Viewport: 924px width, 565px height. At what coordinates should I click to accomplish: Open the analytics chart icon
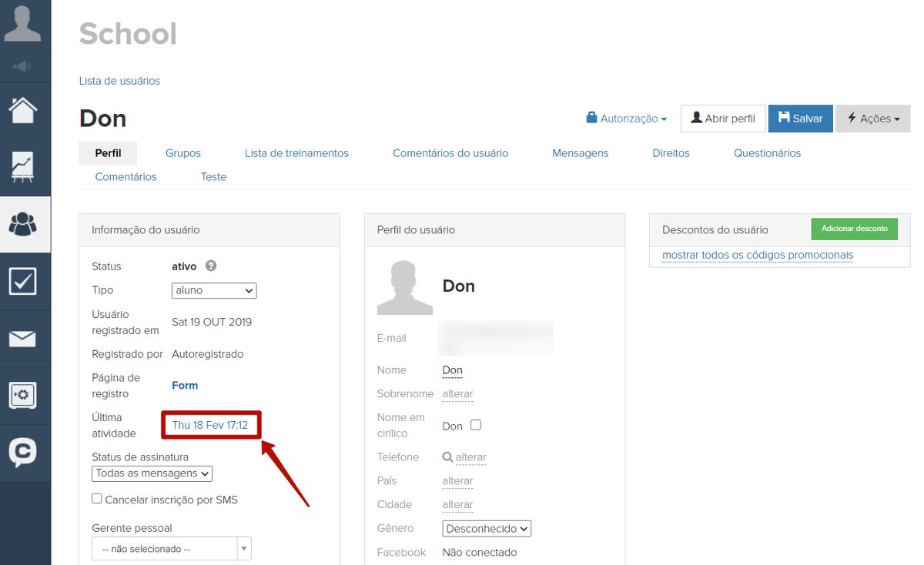(23, 167)
